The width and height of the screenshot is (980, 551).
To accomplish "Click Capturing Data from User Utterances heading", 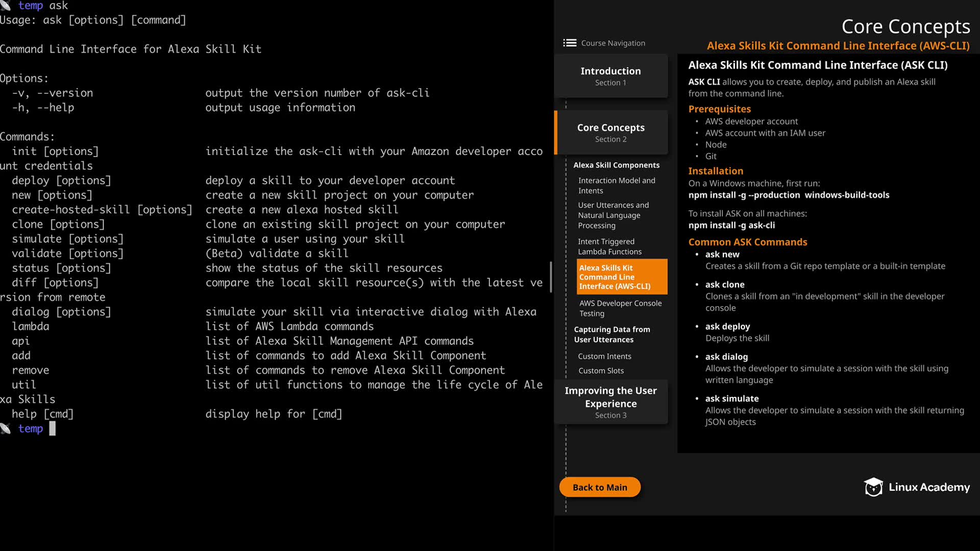I will (x=611, y=335).
